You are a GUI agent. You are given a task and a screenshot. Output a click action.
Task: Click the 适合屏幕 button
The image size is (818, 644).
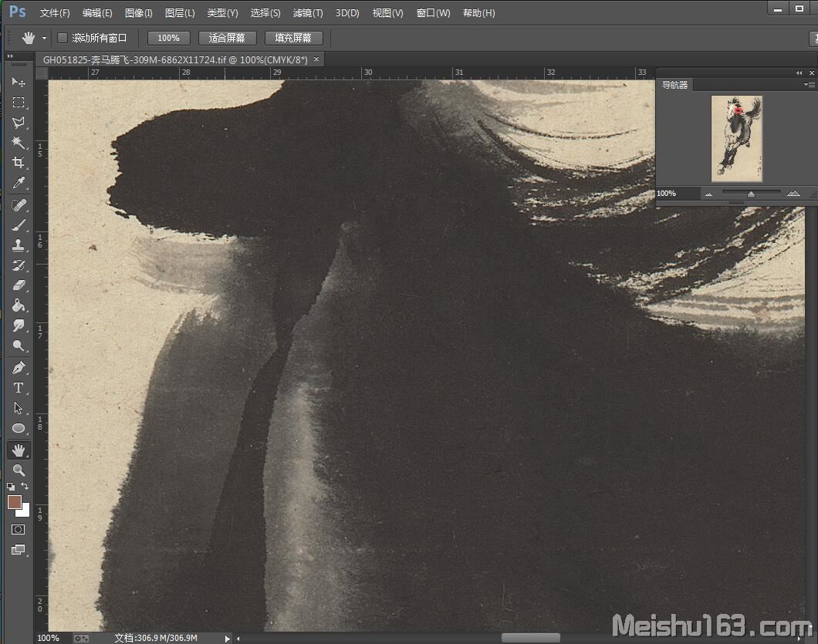pyautogui.click(x=227, y=38)
